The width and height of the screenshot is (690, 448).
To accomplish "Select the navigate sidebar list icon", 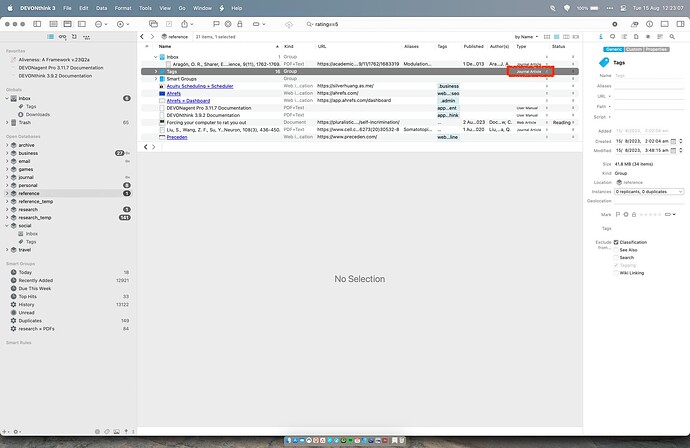I will coord(51,37).
